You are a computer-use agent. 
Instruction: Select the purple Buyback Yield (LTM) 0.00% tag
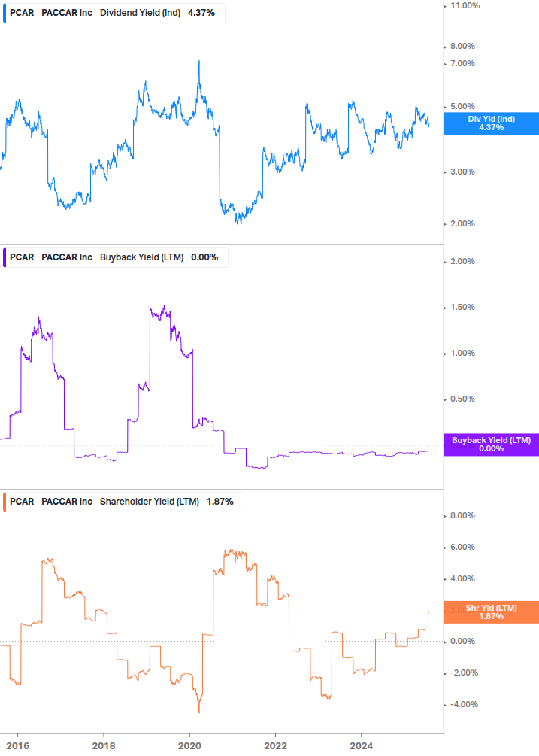[492, 445]
